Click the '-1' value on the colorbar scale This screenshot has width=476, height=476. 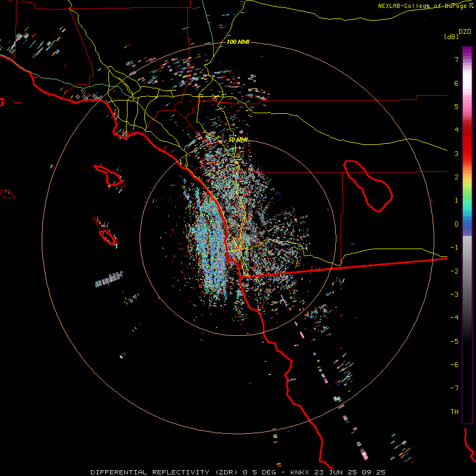point(454,248)
